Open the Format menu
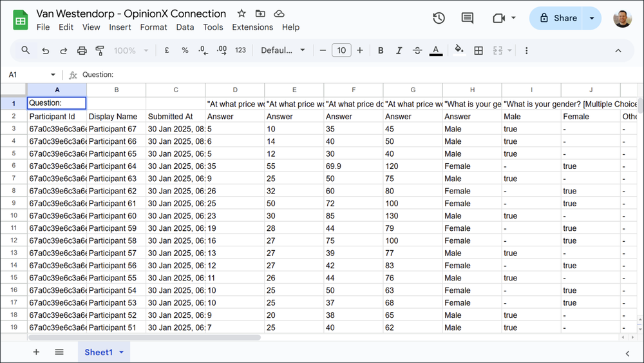This screenshot has height=363, width=644. tap(154, 27)
